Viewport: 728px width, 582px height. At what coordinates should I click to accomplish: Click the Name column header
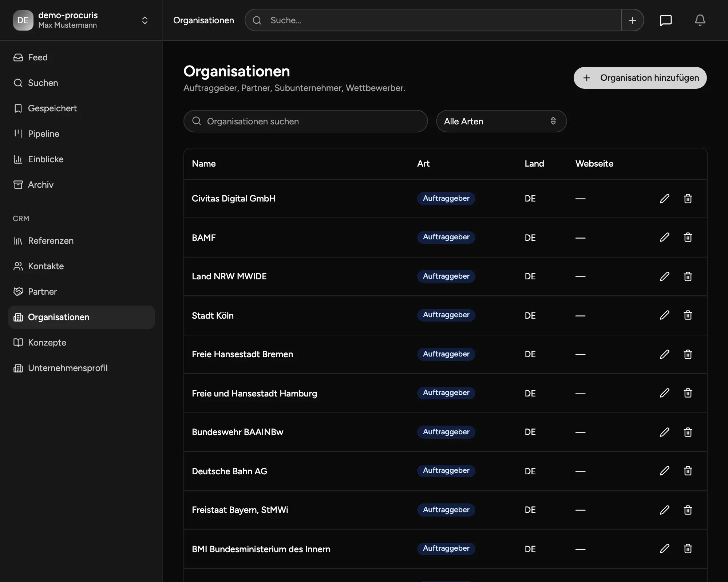pos(204,164)
